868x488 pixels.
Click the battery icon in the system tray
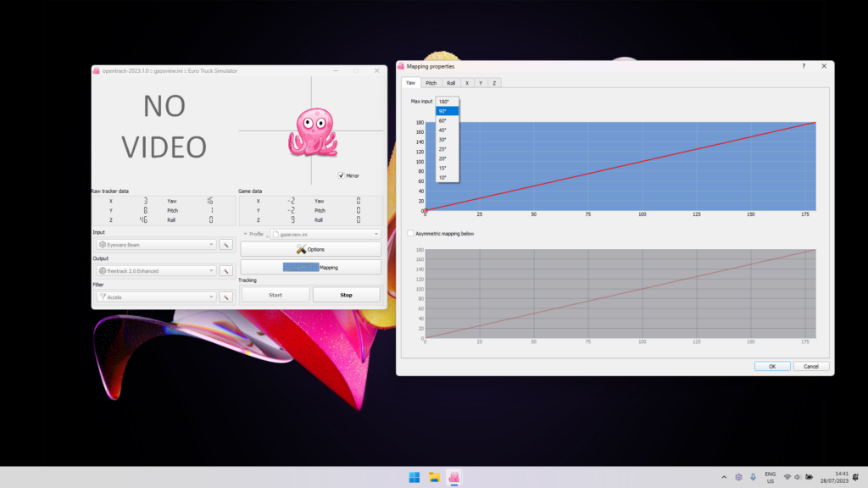click(809, 477)
